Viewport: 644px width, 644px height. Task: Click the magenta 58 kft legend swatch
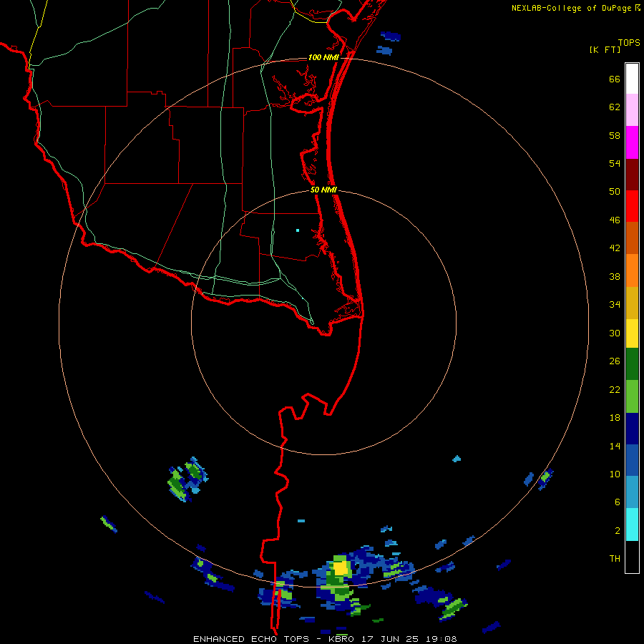632,142
